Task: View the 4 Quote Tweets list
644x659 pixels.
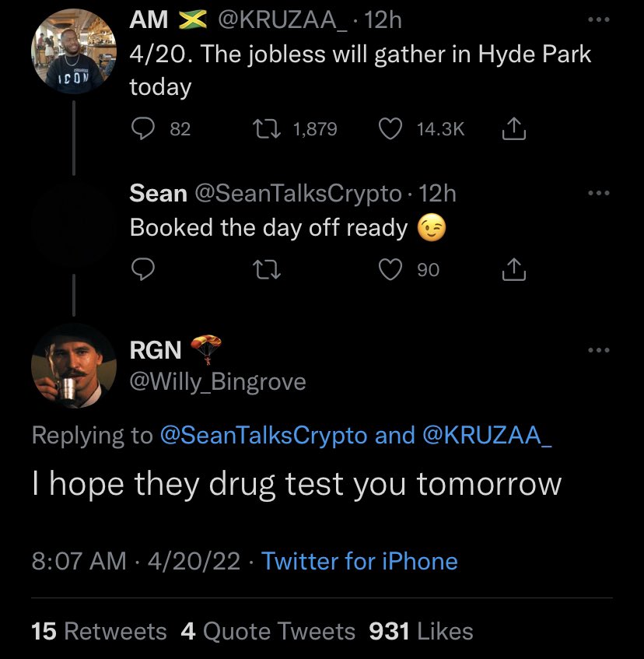Action: pos(268,631)
